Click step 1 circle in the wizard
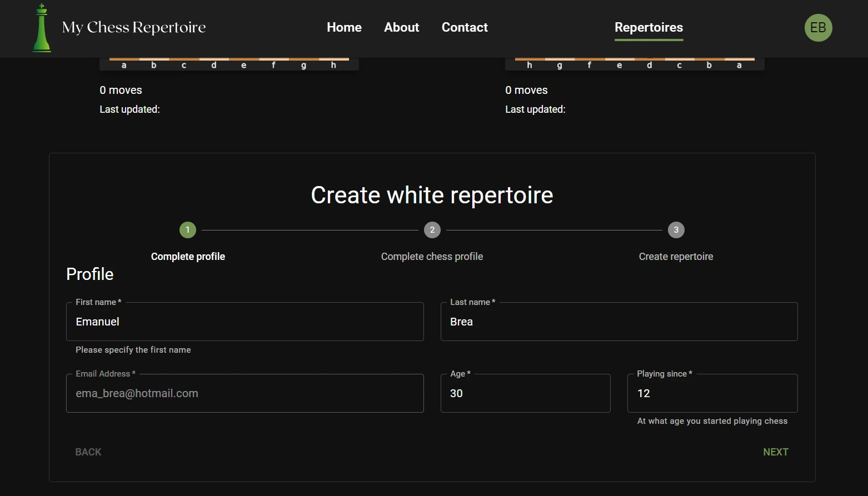The width and height of the screenshot is (868, 496). (x=187, y=229)
